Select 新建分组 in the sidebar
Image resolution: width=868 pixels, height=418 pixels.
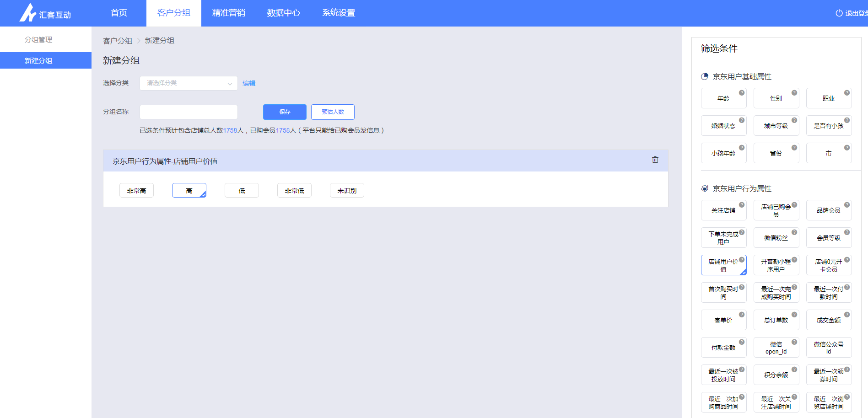(46, 60)
